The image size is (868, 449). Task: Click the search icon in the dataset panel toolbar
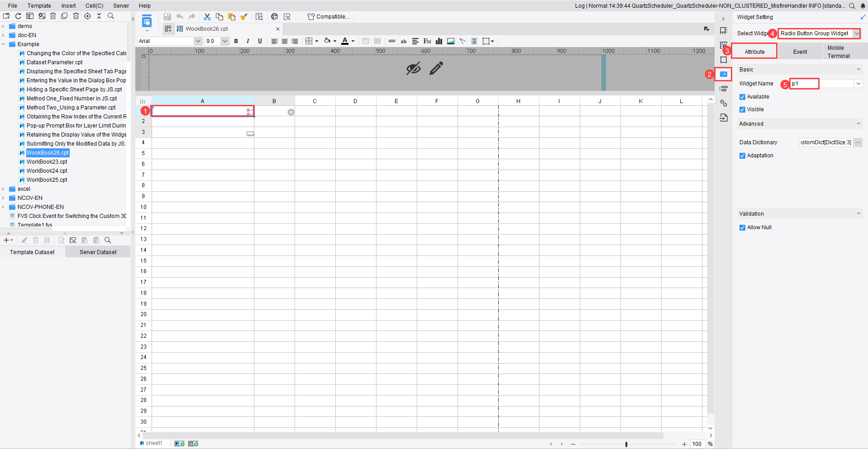point(108,240)
